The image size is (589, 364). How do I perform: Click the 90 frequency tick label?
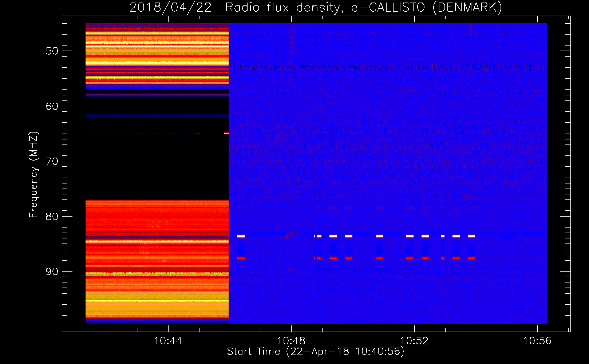click(x=52, y=272)
